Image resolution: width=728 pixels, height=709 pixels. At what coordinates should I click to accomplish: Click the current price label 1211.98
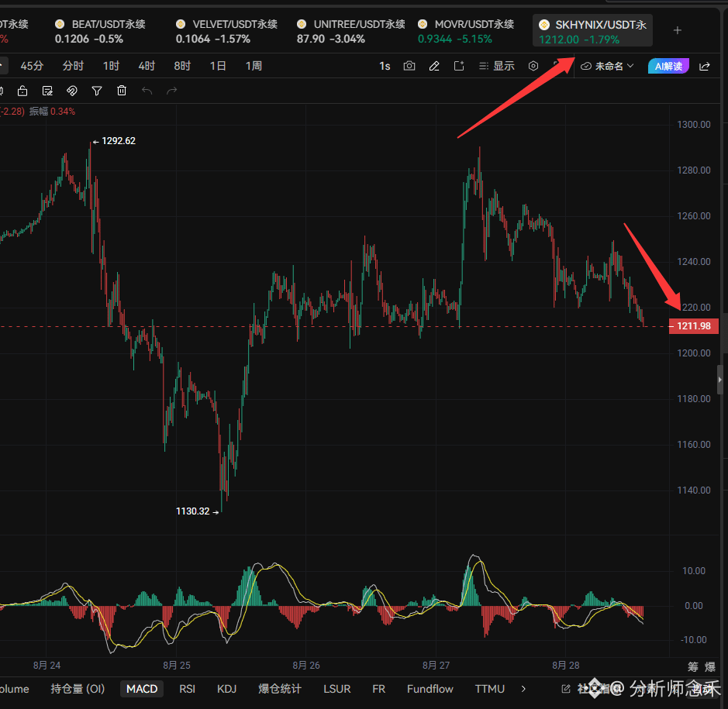pyautogui.click(x=694, y=326)
